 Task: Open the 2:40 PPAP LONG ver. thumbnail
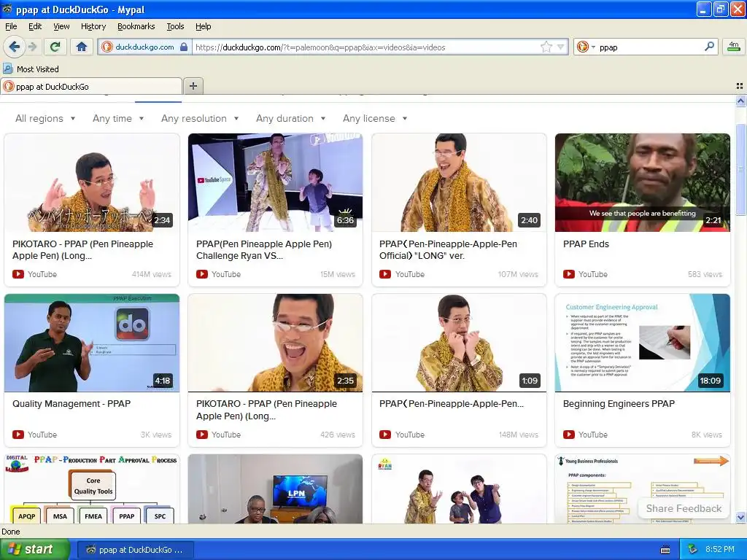click(x=459, y=182)
